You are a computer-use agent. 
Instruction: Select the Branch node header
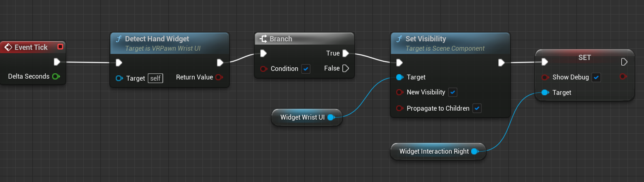(x=281, y=39)
